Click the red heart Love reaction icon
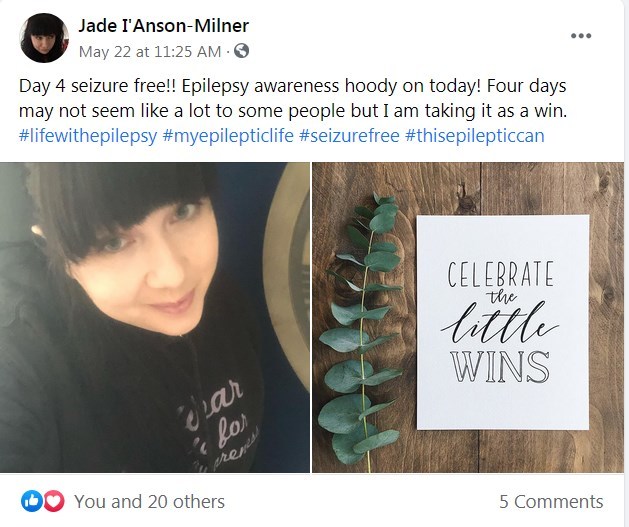This screenshot has width=629, height=527. [x=54, y=501]
